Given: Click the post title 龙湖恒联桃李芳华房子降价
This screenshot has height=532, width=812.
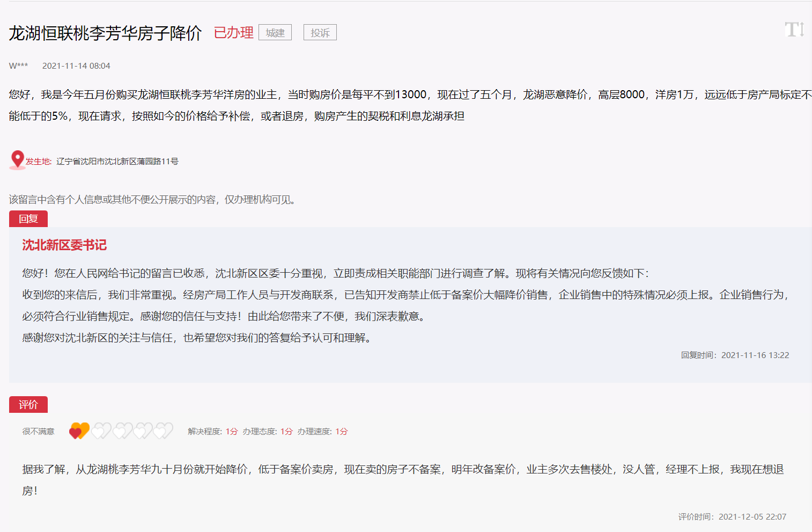Looking at the screenshot, I should [x=105, y=33].
